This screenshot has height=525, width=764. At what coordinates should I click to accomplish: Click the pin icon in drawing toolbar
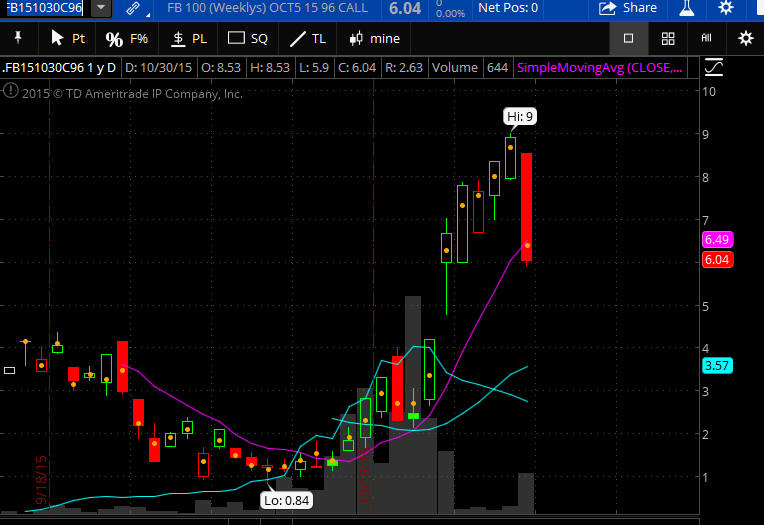pyautogui.click(x=17, y=39)
